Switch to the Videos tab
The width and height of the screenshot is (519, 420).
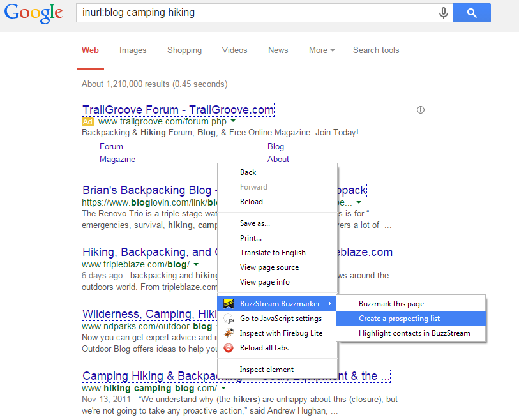tap(234, 50)
